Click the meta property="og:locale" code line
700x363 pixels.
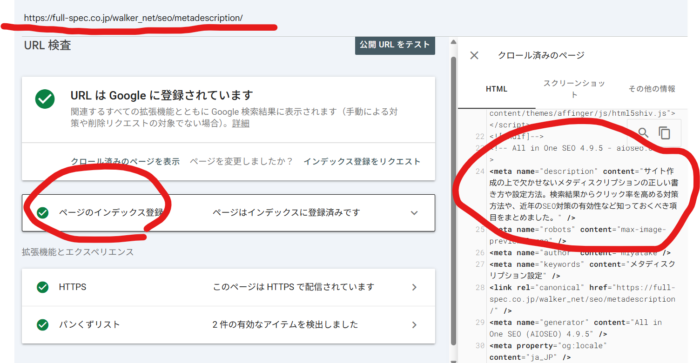click(548, 351)
